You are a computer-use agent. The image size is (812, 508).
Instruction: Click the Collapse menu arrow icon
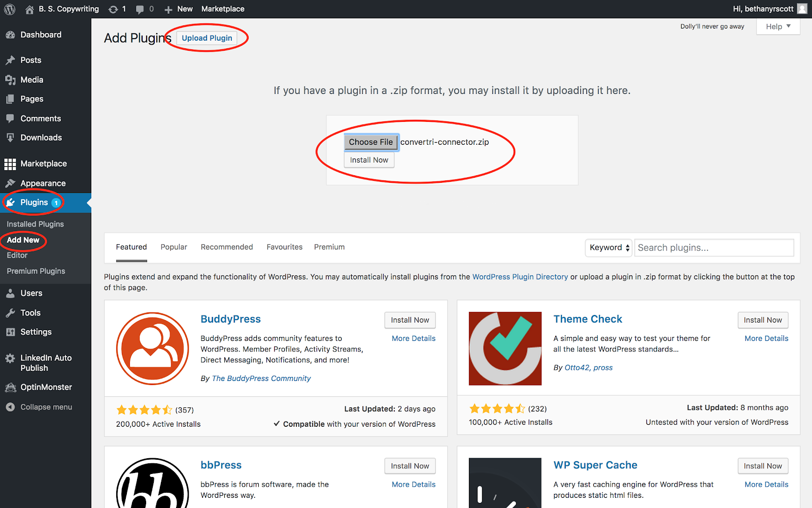point(10,407)
